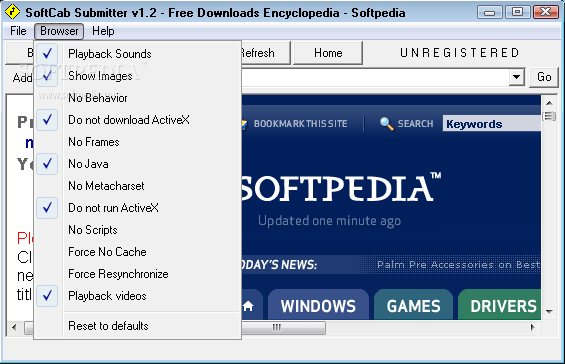
Task: Click the Refresh toolbar button
Action: pos(266,53)
